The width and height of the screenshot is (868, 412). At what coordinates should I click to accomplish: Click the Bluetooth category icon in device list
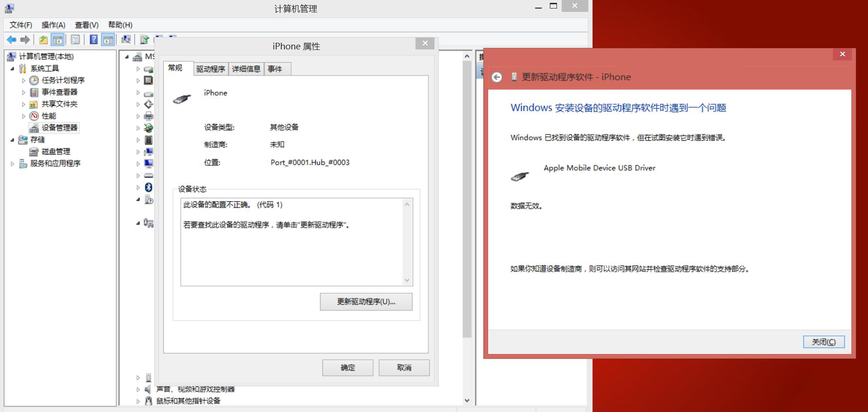(149, 187)
